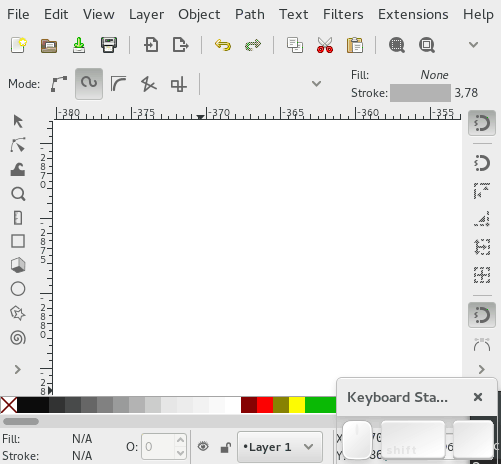Image resolution: width=501 pixels, height=464 pixels.
Task: Select the arrow Selector tool
Action: click(x=18, y=121)
